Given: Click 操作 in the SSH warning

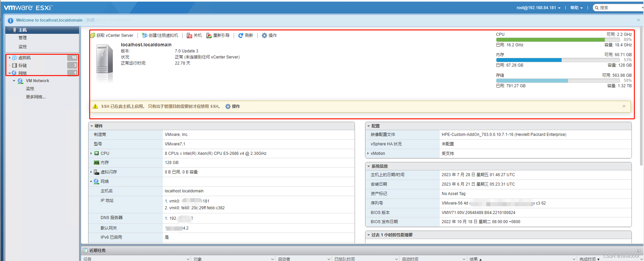Looking at the screenshot, I should [236, 106].
